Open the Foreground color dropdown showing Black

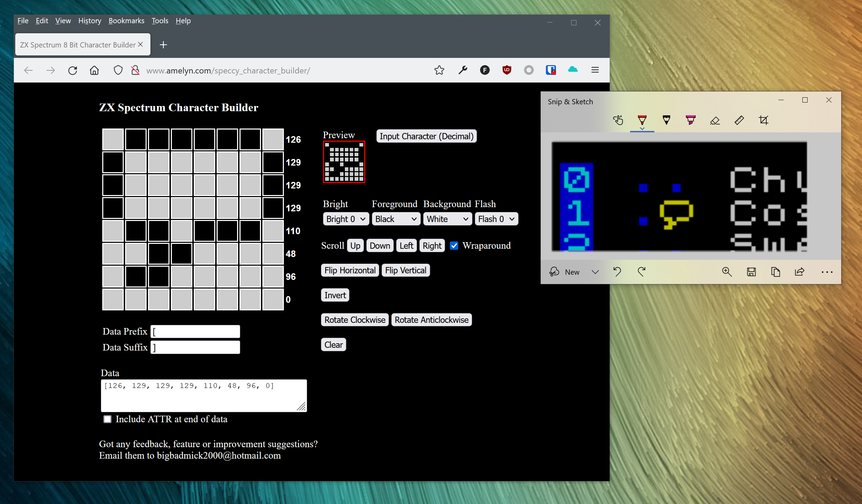tap(396, 219)
